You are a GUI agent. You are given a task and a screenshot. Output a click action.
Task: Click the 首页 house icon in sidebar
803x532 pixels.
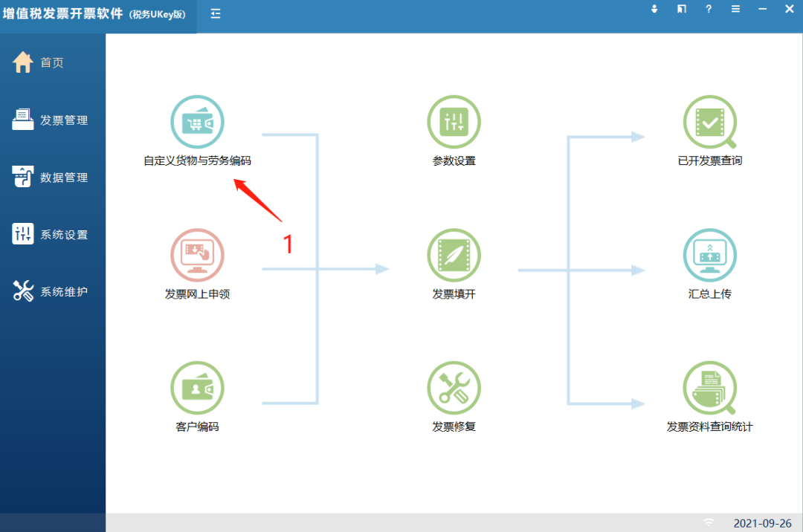point(22,62)
